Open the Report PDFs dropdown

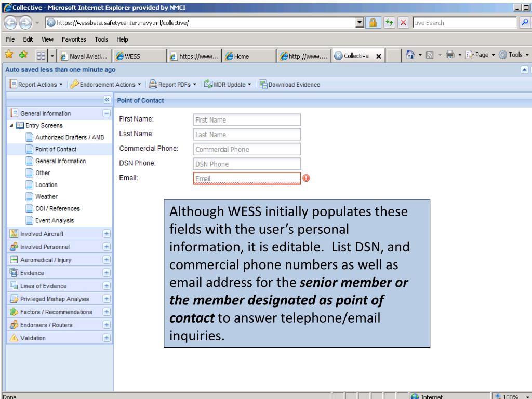tap(172, 85)
